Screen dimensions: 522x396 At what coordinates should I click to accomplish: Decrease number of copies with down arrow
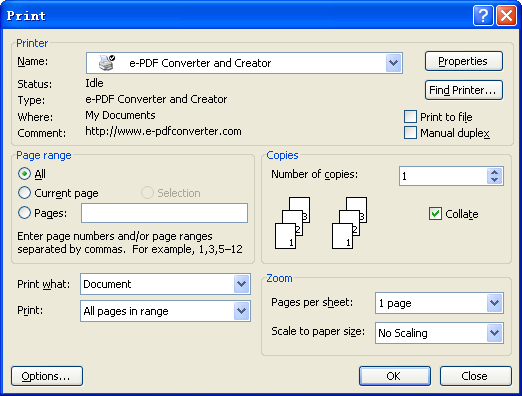click(495, 180)
